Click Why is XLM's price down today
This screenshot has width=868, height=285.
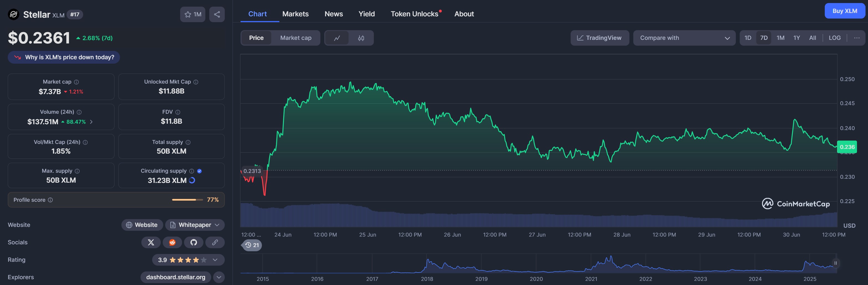pyautogui.click(x=64, y=57)
